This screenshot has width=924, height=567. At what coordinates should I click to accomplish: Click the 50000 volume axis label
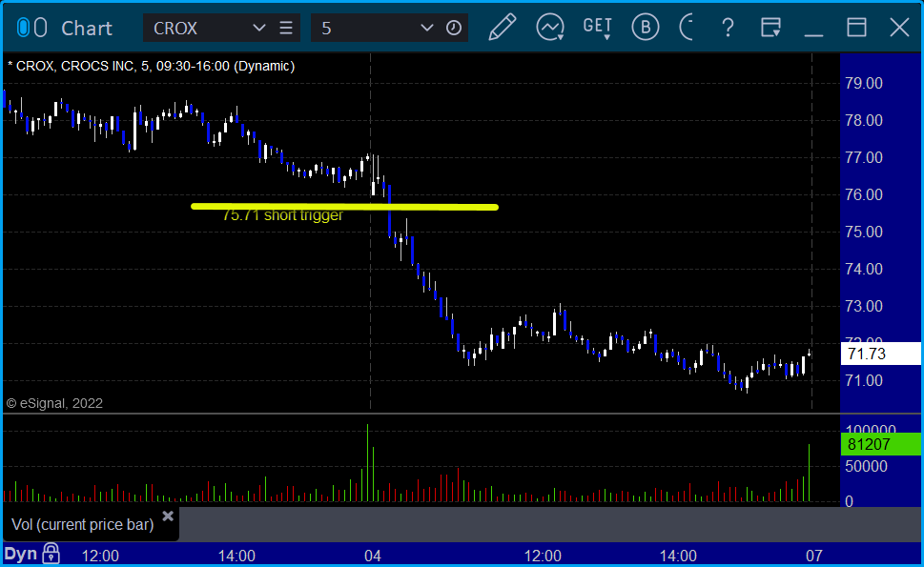click(866, 466)
